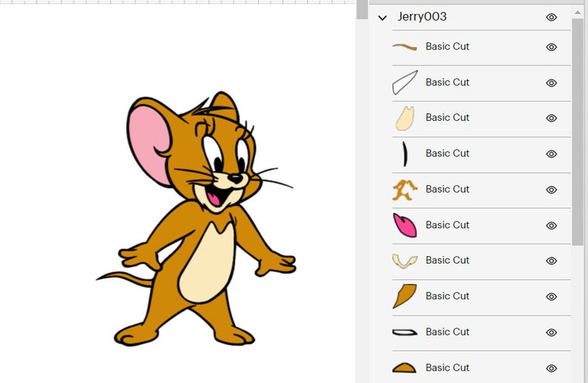The width and height of the screenshot is (588, 383).
Task: Click Basic Cut label beside cream tuft
Action: tap(447, 117)
